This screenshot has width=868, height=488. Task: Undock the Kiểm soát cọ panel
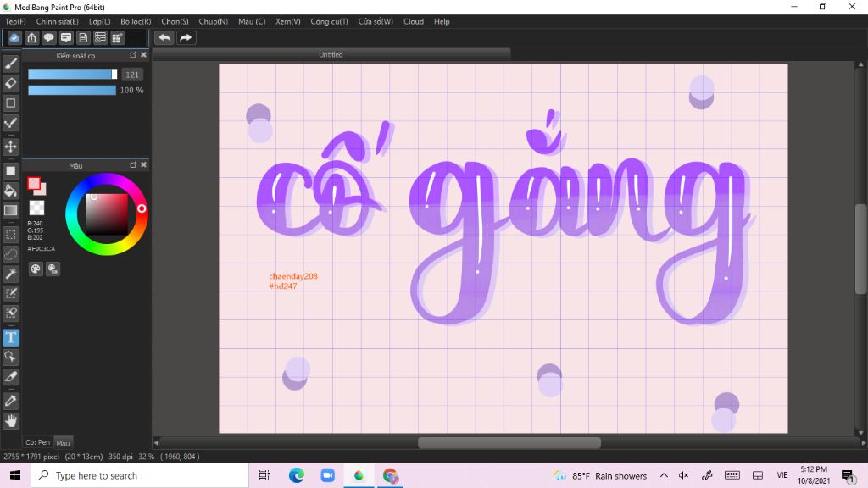point(133,55)
